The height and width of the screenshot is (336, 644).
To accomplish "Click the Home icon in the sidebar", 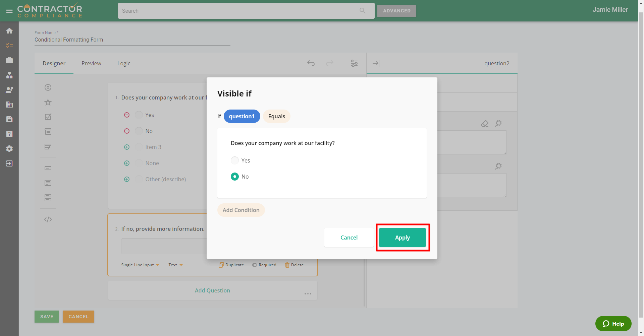I will tap(9, 31).
